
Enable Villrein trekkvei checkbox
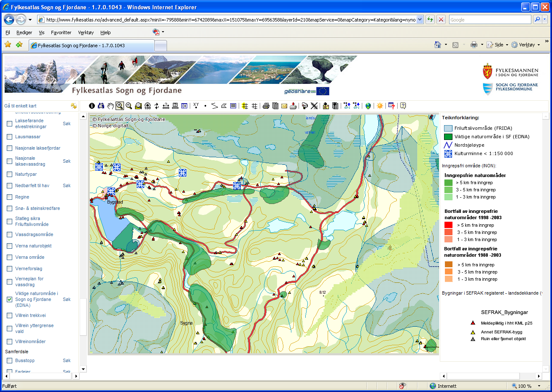pyautogui.click(x=9, y=315)
